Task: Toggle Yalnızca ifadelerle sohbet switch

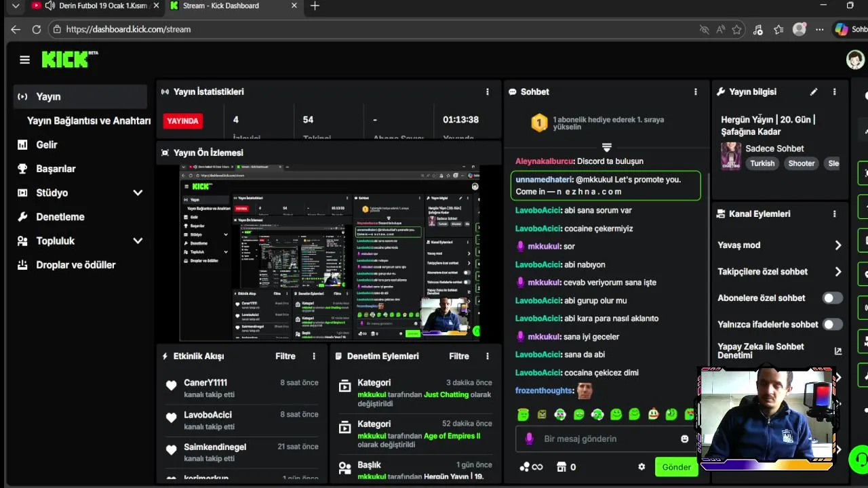Action: pyautogui.click(x=832, y=324)
